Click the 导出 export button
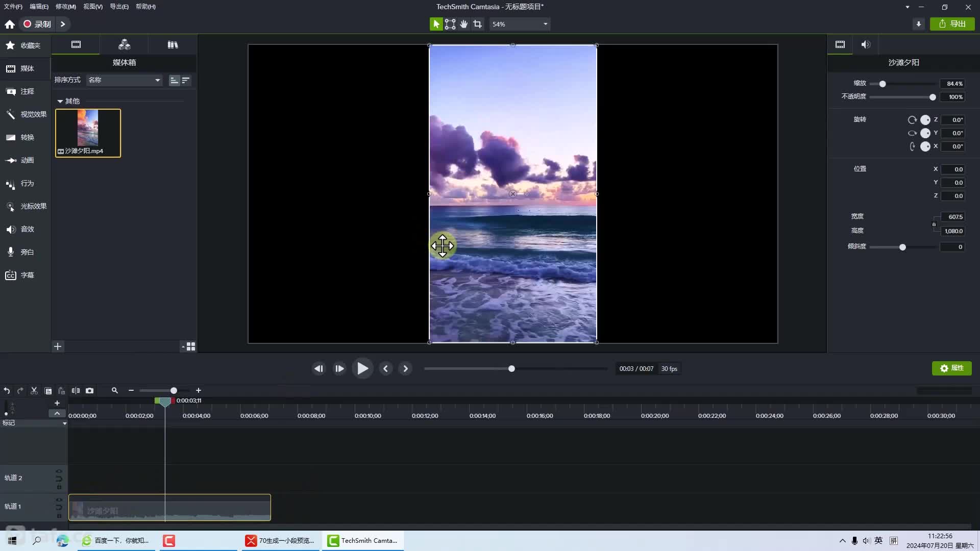This screenshot has height=551, width=980. tap(952, 24)
